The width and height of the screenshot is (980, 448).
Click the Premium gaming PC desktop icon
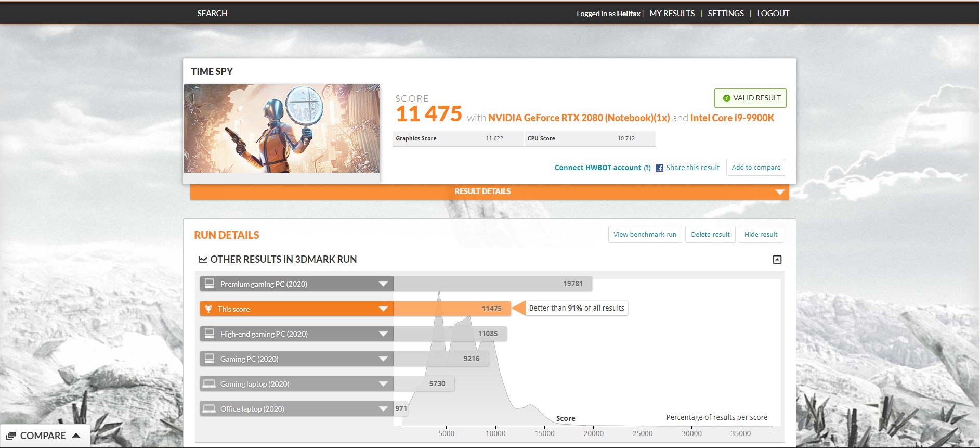[x=210, y=284]
